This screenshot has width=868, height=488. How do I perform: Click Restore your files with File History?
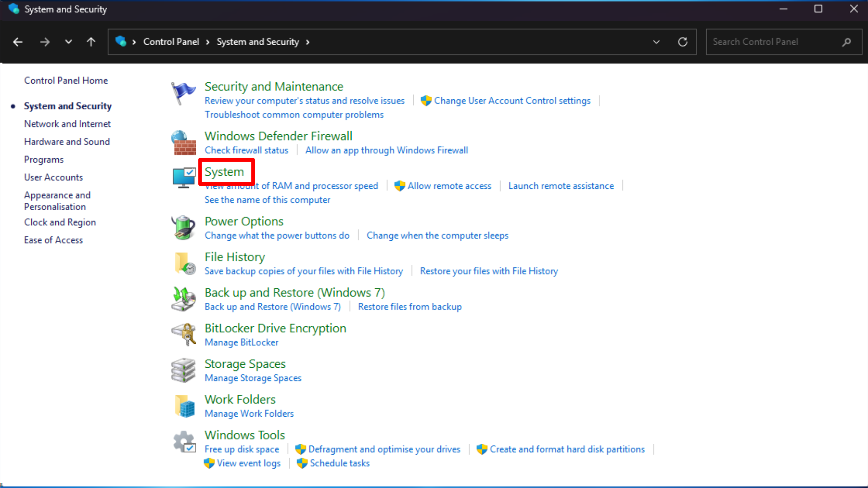click(x=489, y=271)
